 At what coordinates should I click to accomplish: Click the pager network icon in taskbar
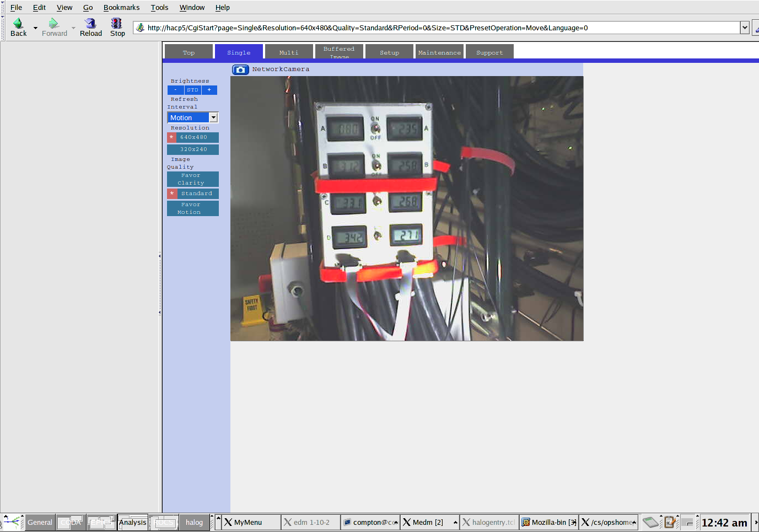[x=12, y=522]
